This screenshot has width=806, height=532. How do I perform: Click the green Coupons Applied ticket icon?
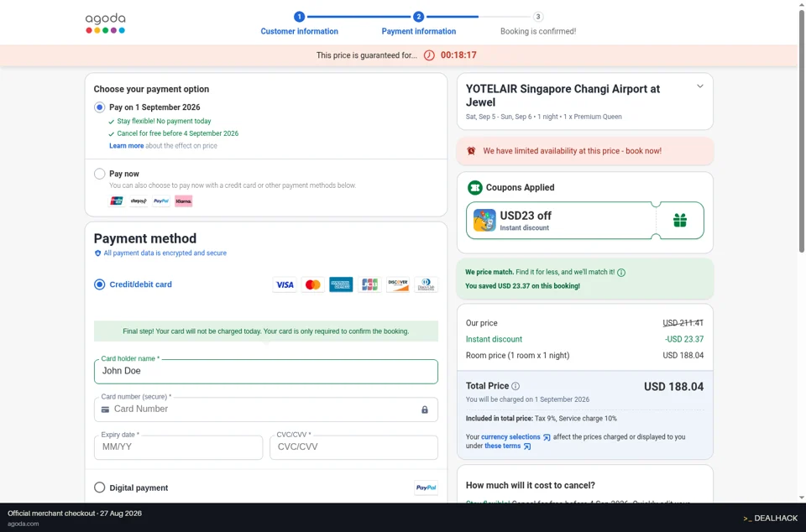(x=474, y=188)
